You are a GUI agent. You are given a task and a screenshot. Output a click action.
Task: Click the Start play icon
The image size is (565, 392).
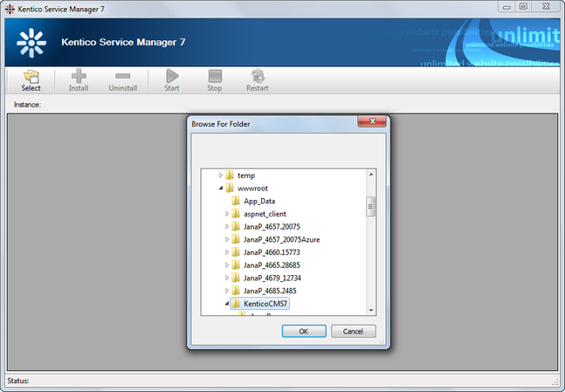point(172,76)
